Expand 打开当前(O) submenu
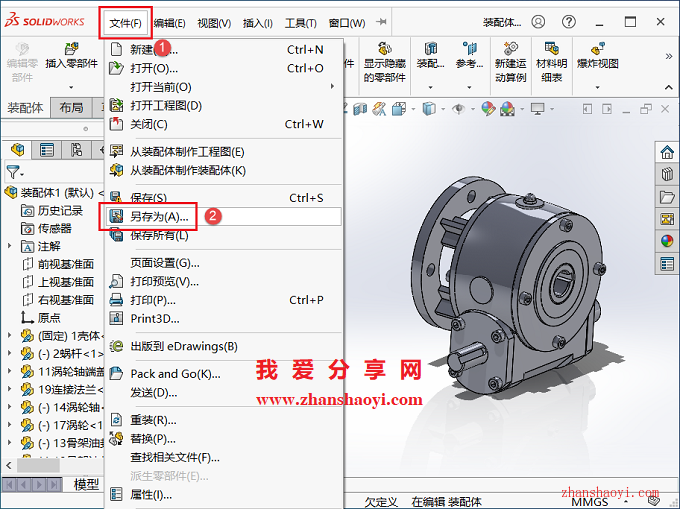The width and height of the screenshot is (680, 509). pyautogui.click(x=224, y=87)
